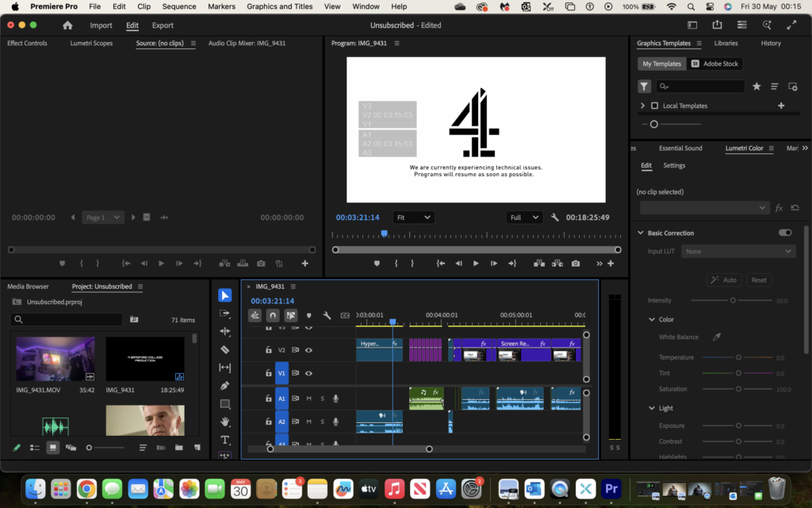Export frame with the camera icon
812x508 pixels.
tap(576, 264)
